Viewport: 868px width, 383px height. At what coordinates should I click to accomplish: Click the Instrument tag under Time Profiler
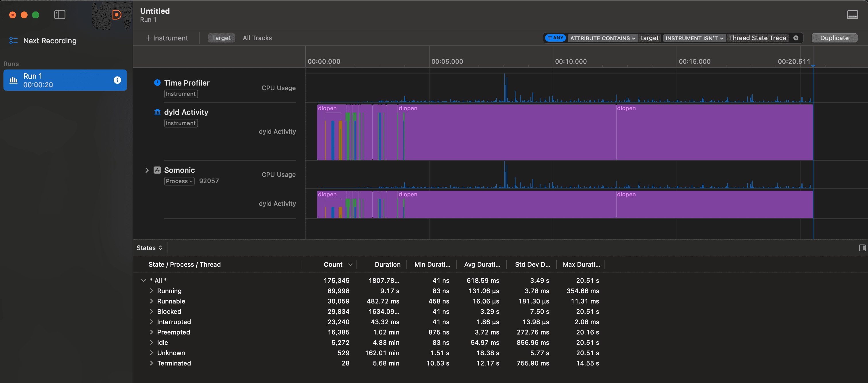coord(181,94)
